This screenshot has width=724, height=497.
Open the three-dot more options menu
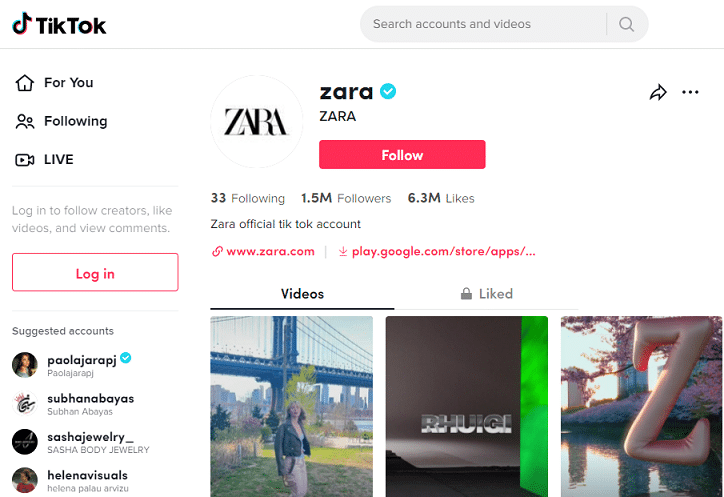[690, 92]
